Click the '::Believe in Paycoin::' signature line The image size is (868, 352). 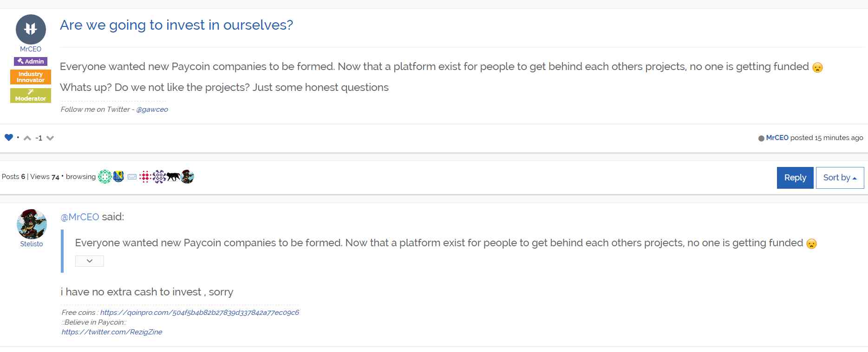pyautogui.click(x=94, y=322)
